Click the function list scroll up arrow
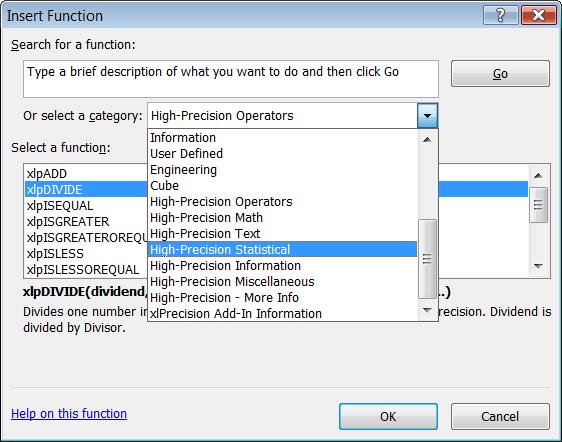This screenshot has width=562, height=442. [x=538, y=175]
